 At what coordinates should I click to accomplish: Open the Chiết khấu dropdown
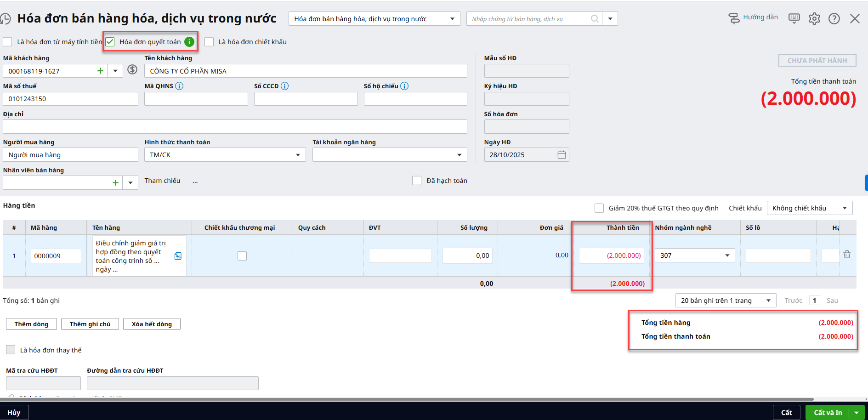(844, 208)
